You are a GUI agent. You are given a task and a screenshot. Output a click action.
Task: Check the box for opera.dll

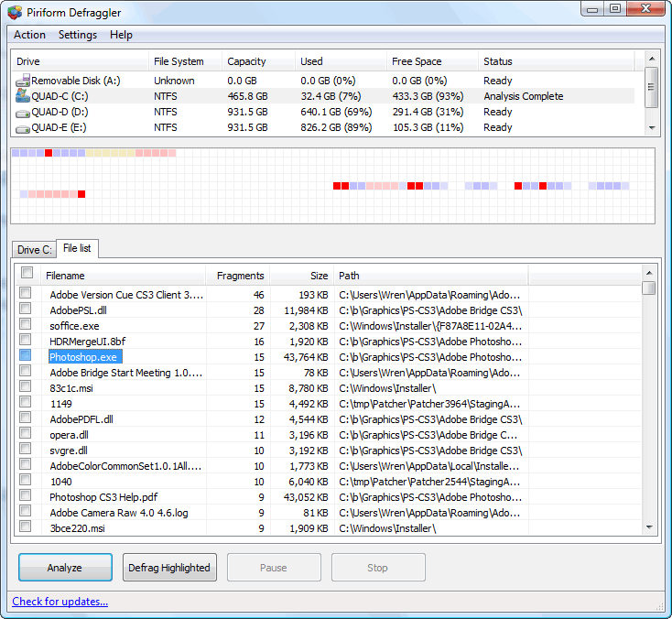pyautogui.click(x=26, y=433)
